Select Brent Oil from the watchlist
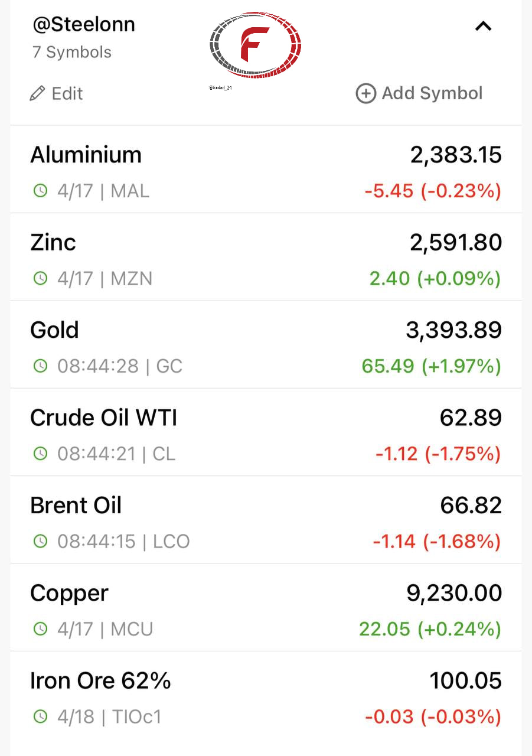 point(76,506)
